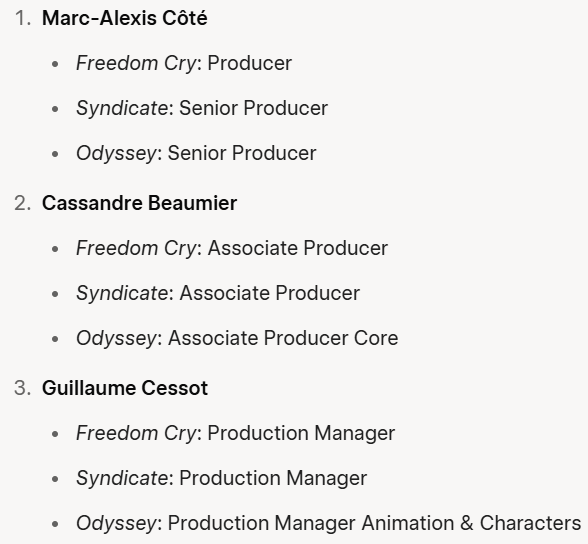Click Production Manager Animation & Characters text
This screenshot has height=544, width=588.
tap(374, 523)
